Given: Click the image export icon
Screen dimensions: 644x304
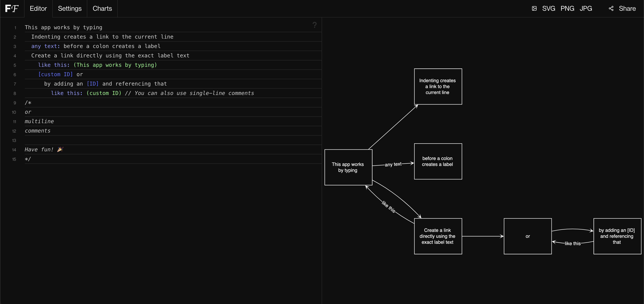Looking at the screenshot, I should [x=534, y=9].
